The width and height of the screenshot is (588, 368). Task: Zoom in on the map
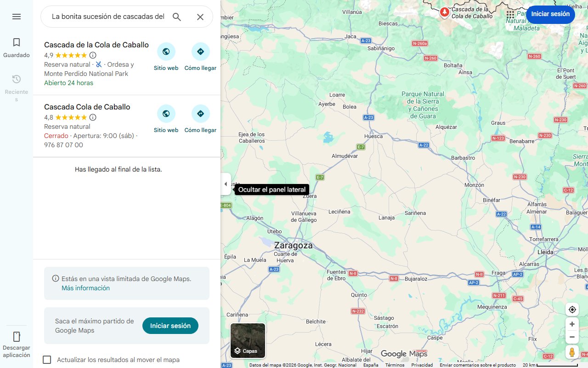(572, 324)
